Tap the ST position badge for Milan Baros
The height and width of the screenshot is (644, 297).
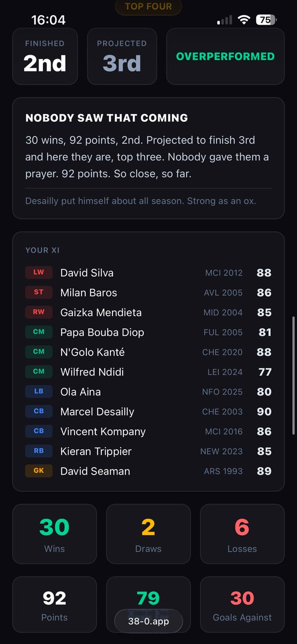[x=39, y=292]
